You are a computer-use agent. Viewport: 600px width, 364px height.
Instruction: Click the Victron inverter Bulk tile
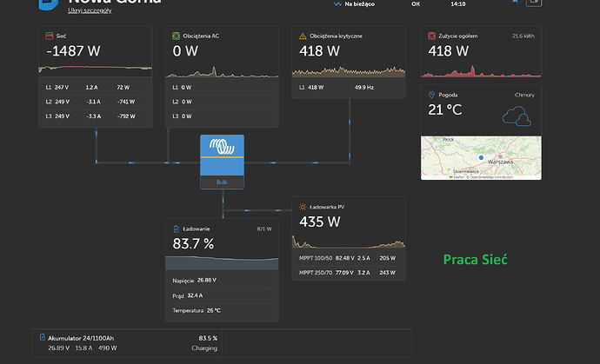(x=222, y=162)
